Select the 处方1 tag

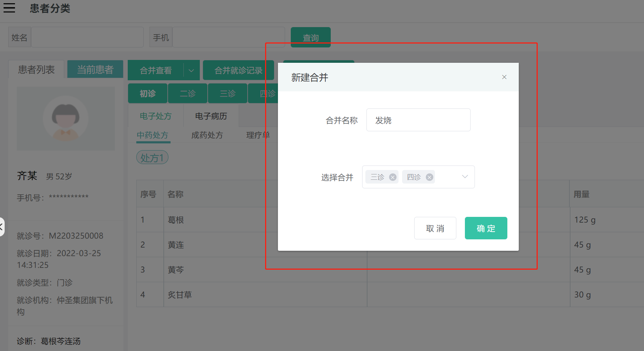point(152,158)
